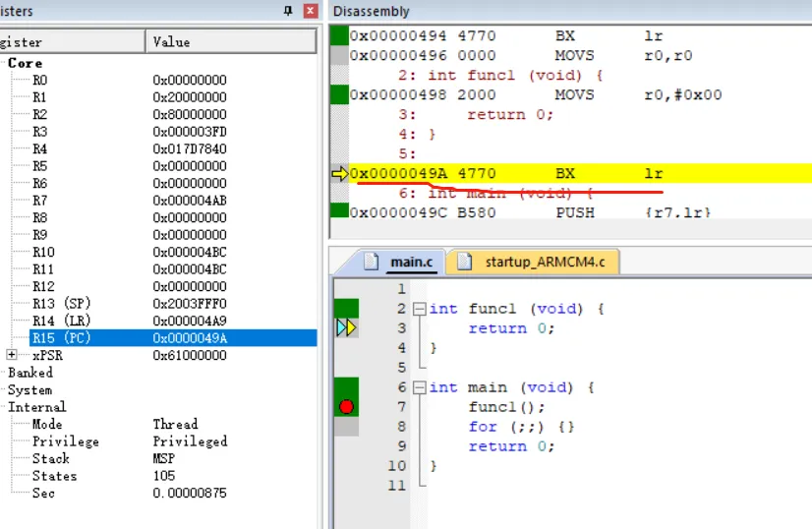Click the yellow arrow in Disassembly gutter
812x529 pixels.
tap(340, 174)
